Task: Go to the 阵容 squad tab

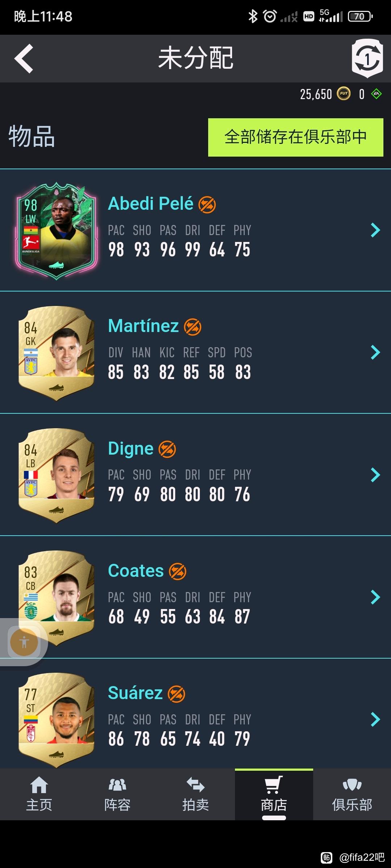Action: [x=117, y=794]
